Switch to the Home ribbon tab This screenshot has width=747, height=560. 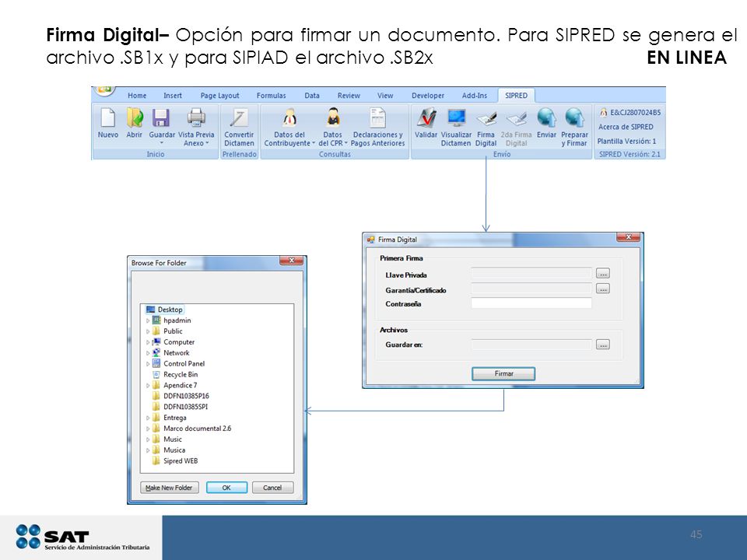click(137, 96)
